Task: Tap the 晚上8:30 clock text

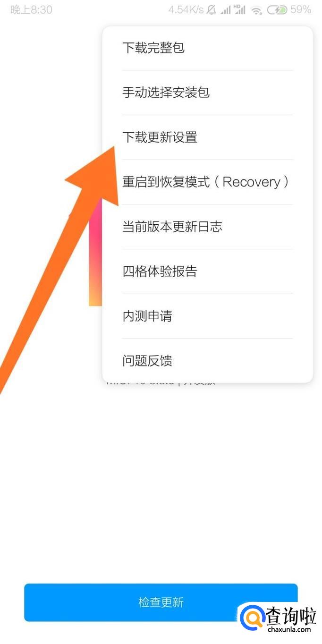Action: pyautogui.click(x=31, y=10)
